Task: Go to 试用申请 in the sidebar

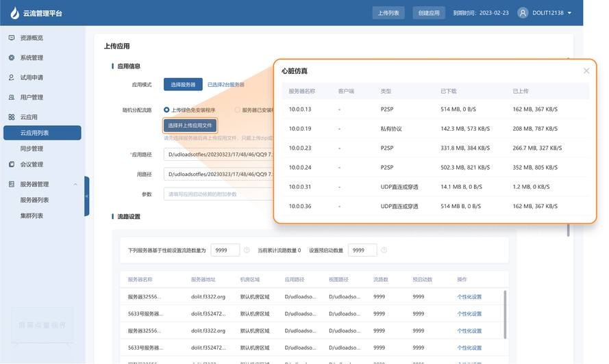Action: coord(32,77)
